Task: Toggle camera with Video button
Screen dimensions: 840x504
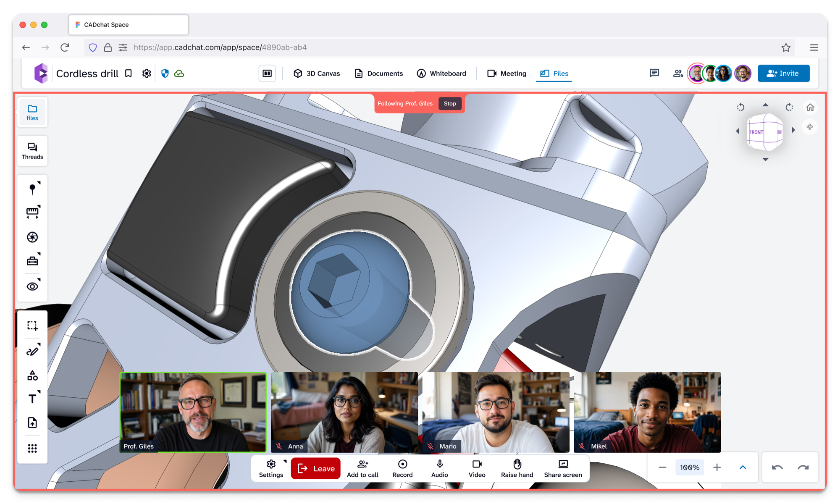Action: point(477,468)
